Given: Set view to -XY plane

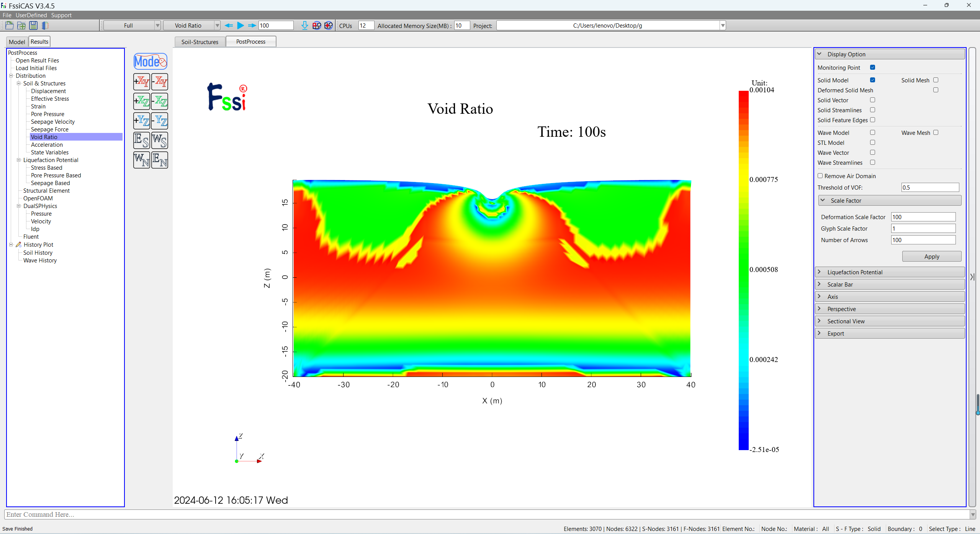Looking at the screenshot, I should click(159, 82).
